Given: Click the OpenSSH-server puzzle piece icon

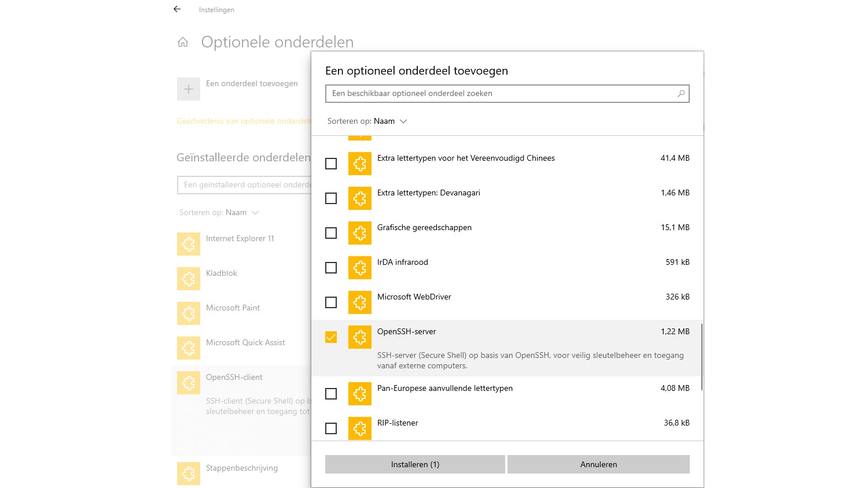Looking at the screenshot, I should pyautogui.click(x=359, y=337).
